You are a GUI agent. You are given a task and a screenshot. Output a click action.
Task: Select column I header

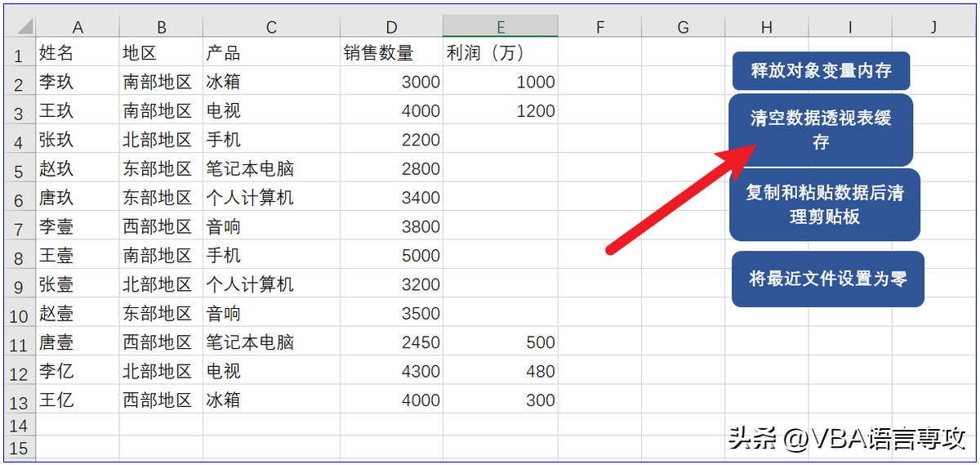tap(849, 27)
